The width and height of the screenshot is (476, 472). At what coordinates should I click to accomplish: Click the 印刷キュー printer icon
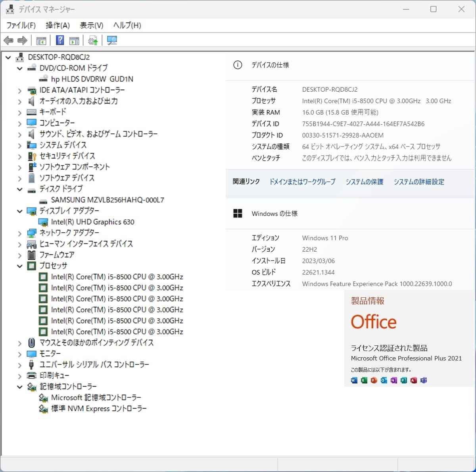(32, 376)
